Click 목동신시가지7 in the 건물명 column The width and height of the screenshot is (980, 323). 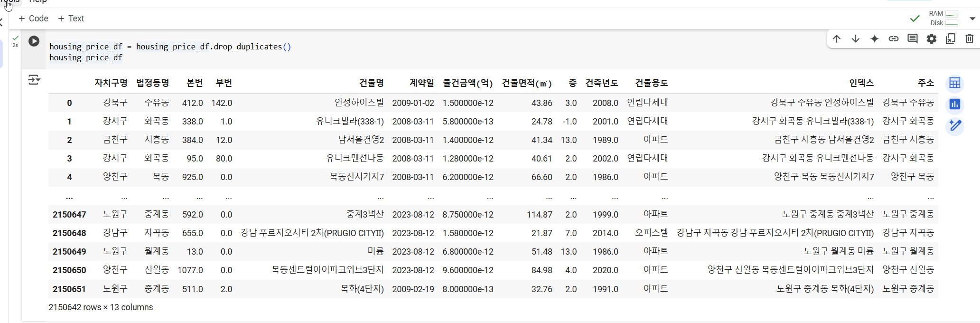pos(357,177)
